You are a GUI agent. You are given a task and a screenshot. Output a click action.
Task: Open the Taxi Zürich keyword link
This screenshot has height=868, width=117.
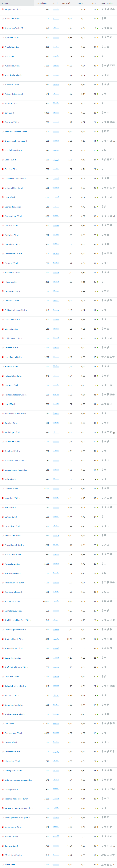(x=10, y=723)
